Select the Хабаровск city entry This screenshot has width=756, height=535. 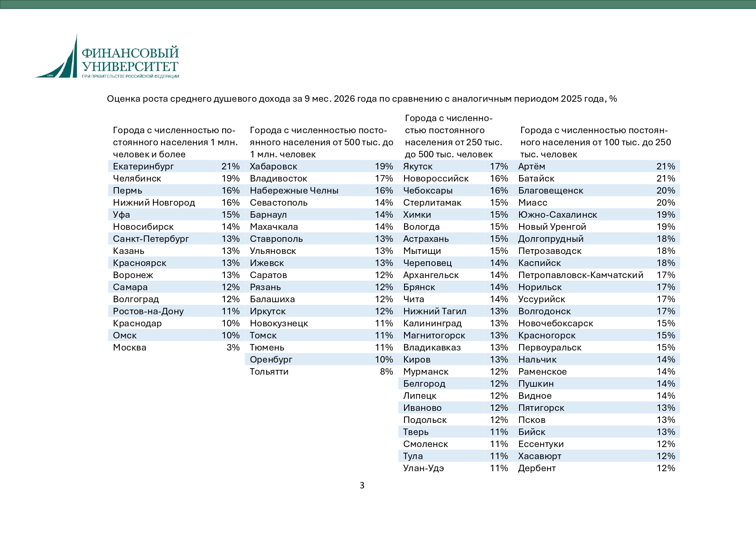(274, 166)
